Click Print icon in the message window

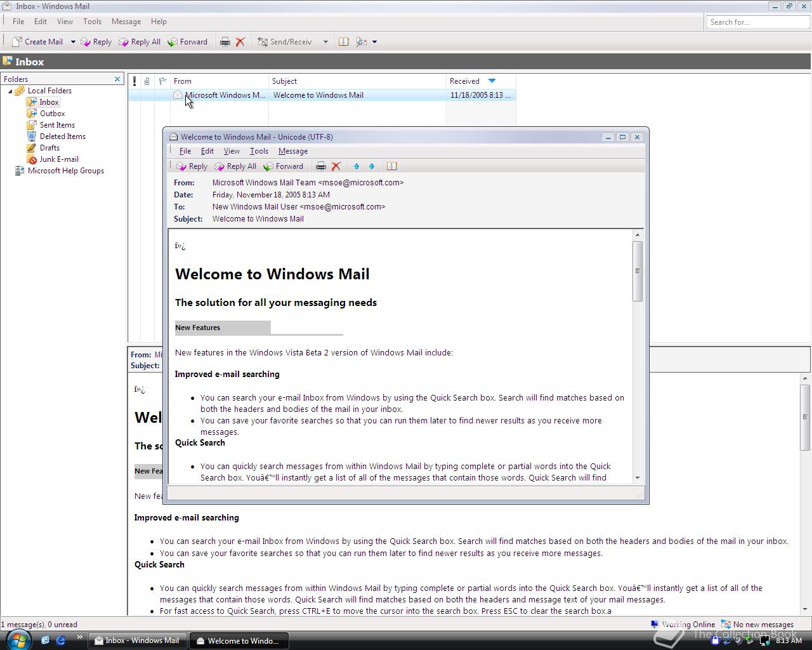[x=321, y=166]
